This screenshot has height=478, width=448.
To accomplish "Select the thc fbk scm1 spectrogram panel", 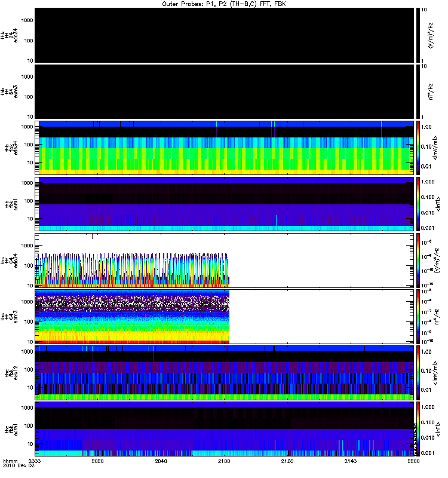I will (225, 429).
